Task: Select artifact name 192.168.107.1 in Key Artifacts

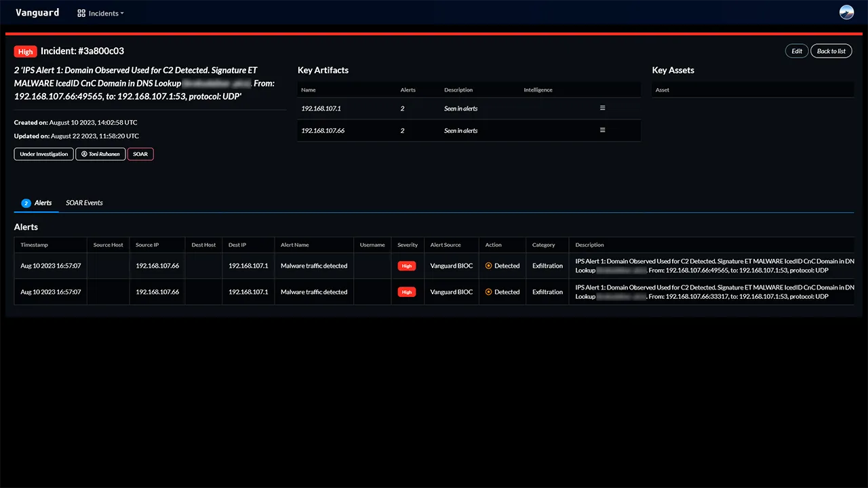Action: [x=321, y=108]
